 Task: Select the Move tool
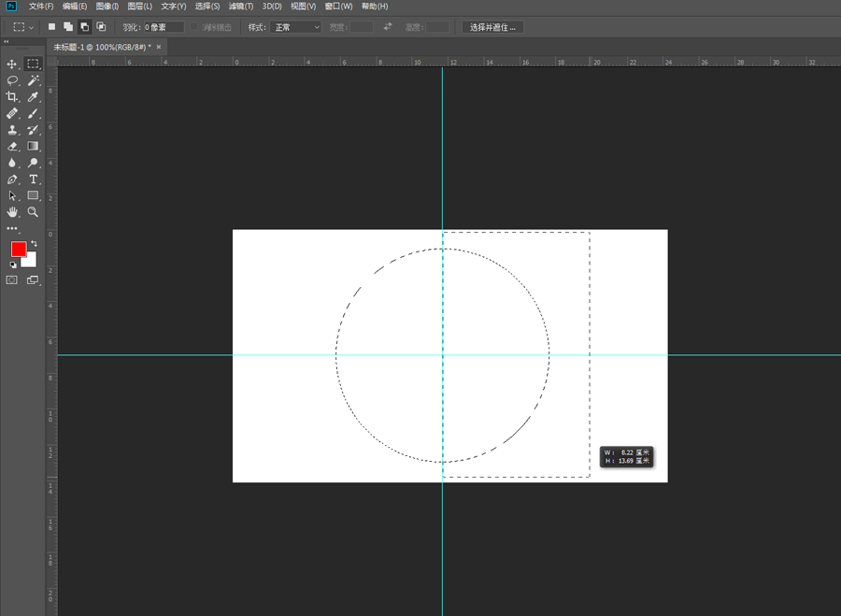[12, 64]
